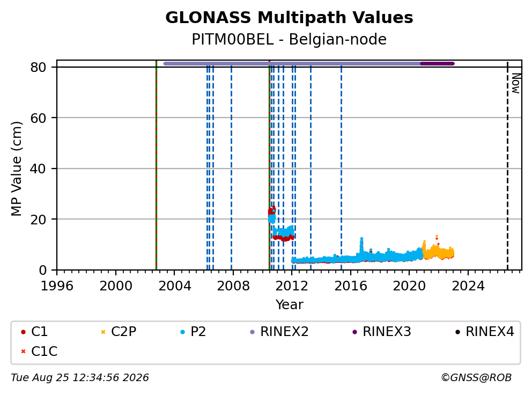
Task: Select the RINEX4 legend entry
Action: pos(484,332)
